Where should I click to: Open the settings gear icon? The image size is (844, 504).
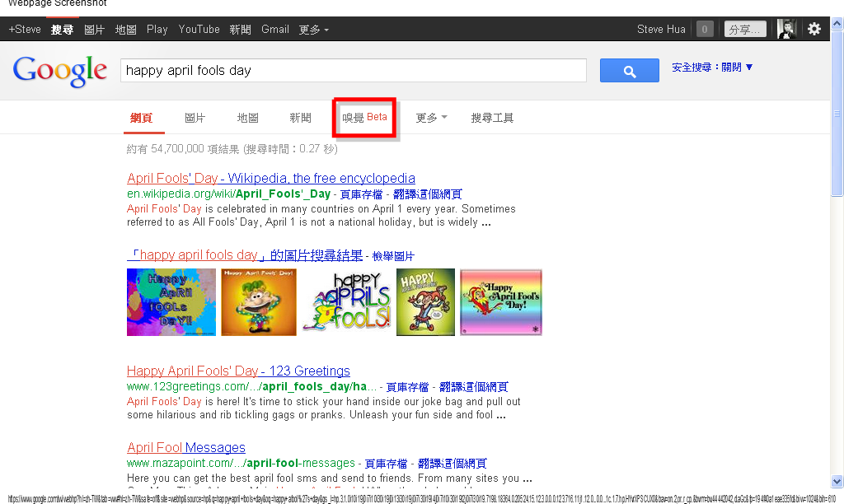coord(814,29)
